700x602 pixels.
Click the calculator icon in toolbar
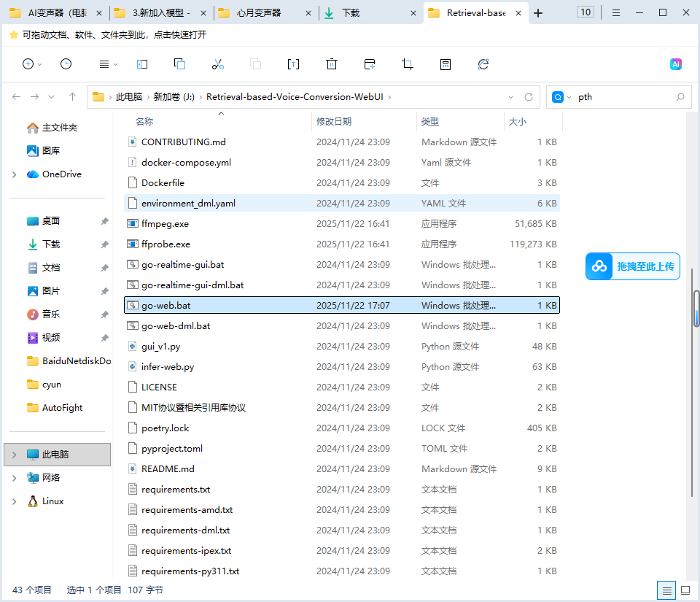tap(446, 64)
